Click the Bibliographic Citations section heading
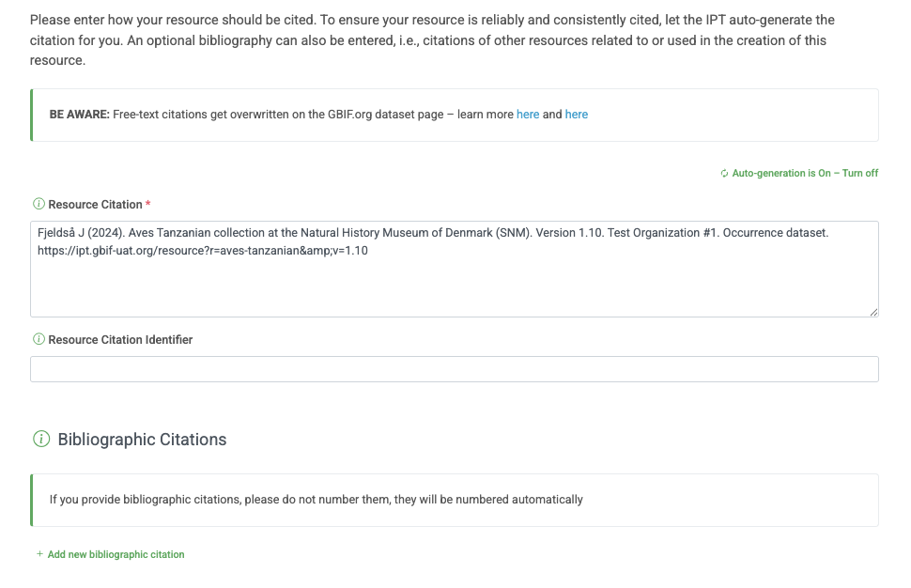The image size is (911, 588). 142,439
